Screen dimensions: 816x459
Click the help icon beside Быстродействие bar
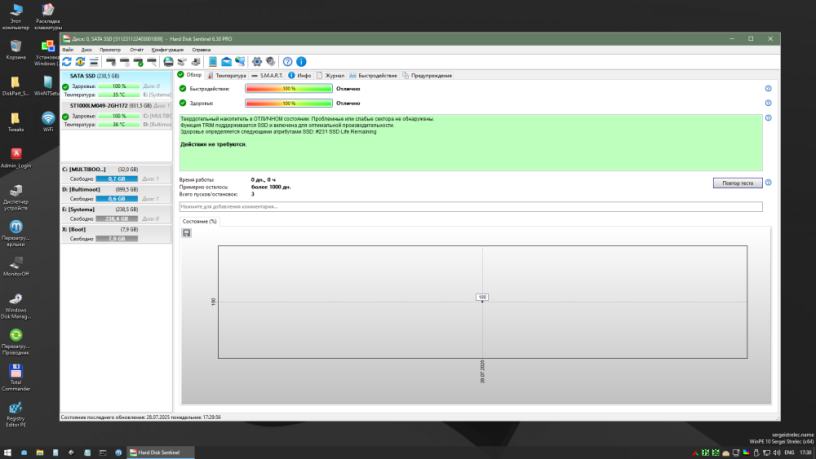pos(768,88)
